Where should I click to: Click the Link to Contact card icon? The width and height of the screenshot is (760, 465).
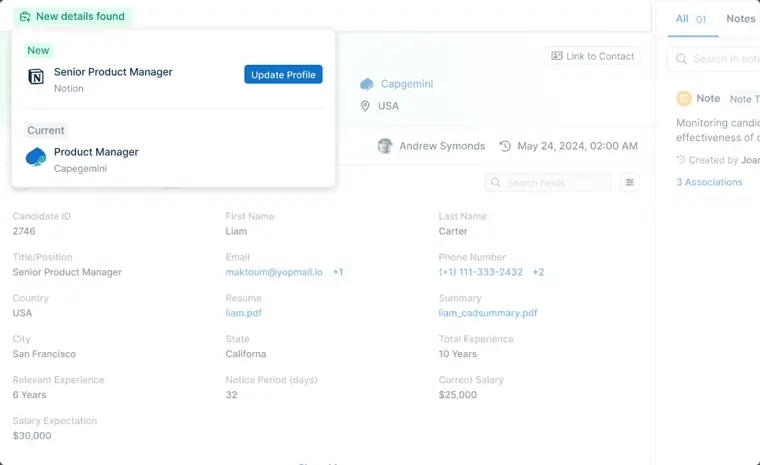coord(557,56)
